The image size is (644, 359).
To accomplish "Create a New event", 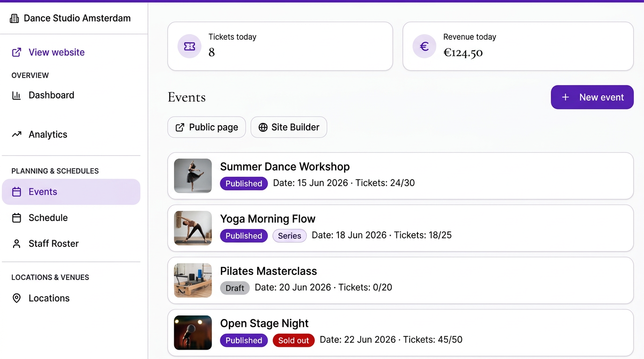I will pyautogui.click(x=592, y=97).
